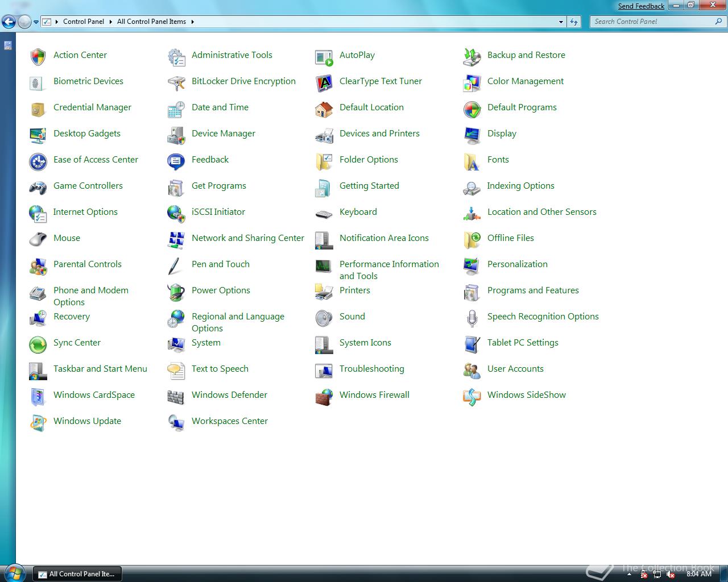Expand arrow after All Control Panel Items

coord(192,22)
